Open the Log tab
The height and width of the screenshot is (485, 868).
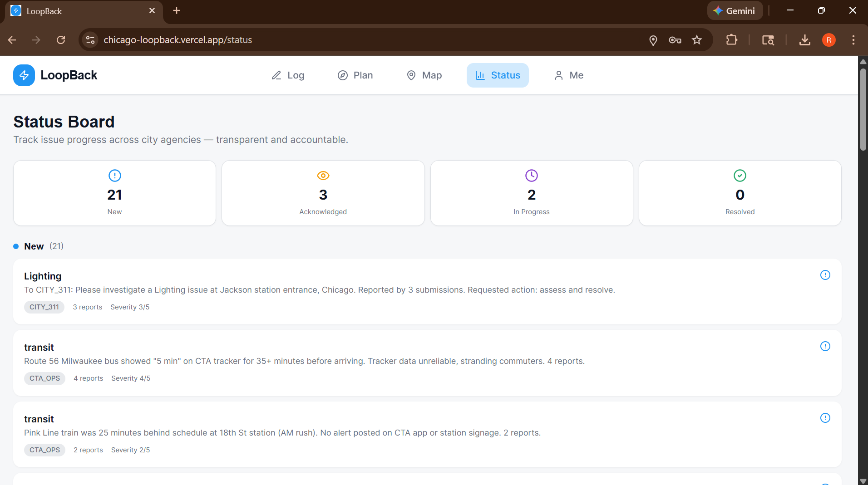click(288, 75)
